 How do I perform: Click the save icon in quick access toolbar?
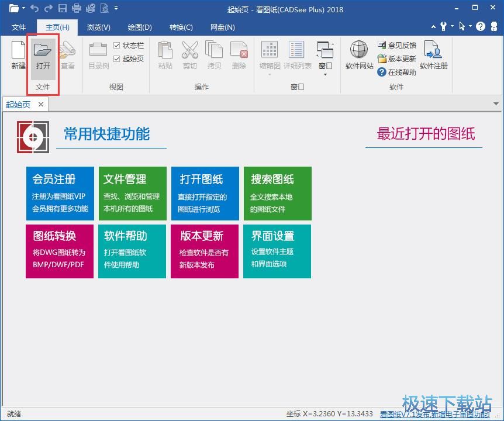click(x=62, y=9)
